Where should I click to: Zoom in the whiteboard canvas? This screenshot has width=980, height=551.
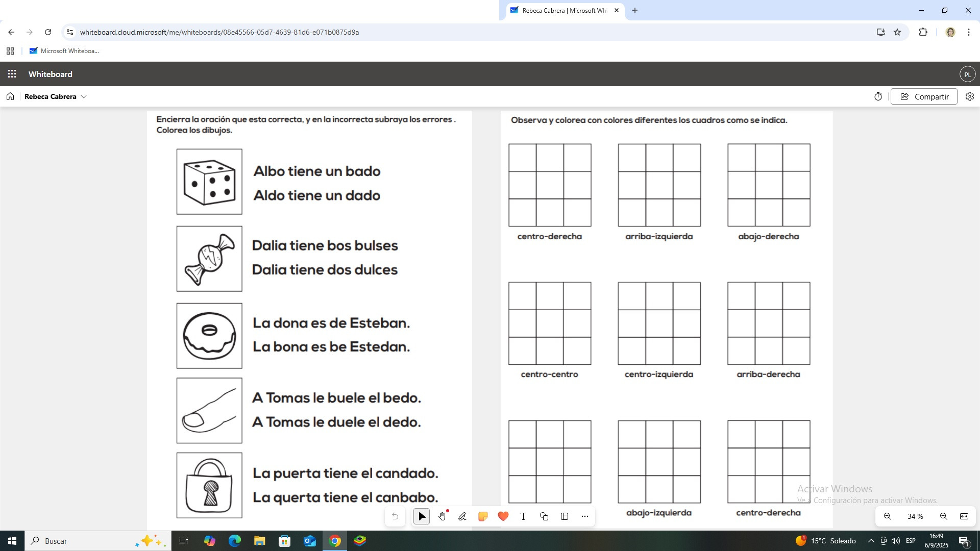click(944, 516)
